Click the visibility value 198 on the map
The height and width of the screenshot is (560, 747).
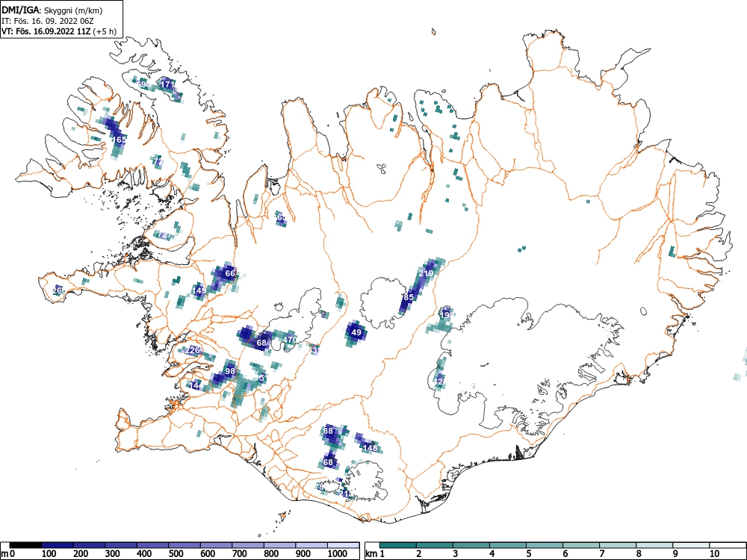(447, 315)
